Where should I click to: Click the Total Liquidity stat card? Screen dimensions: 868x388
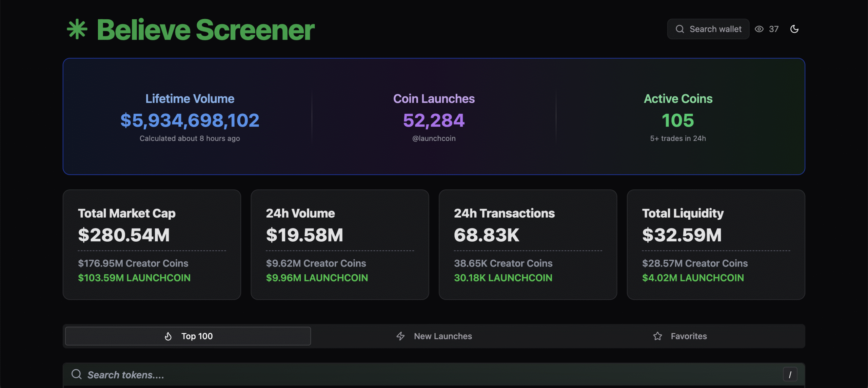(x=716, y=244)
